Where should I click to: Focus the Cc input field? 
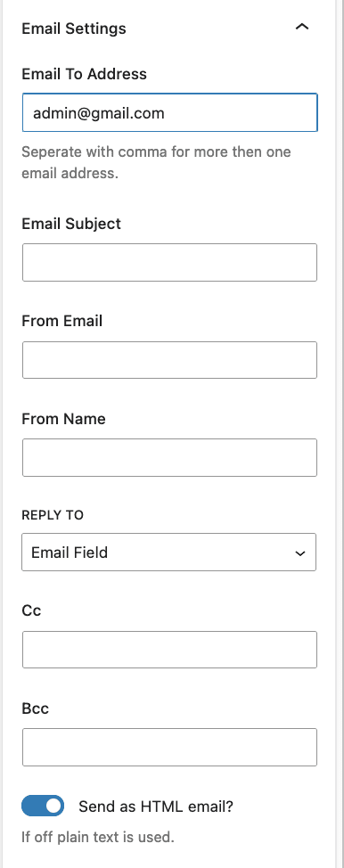coord(169,650)
